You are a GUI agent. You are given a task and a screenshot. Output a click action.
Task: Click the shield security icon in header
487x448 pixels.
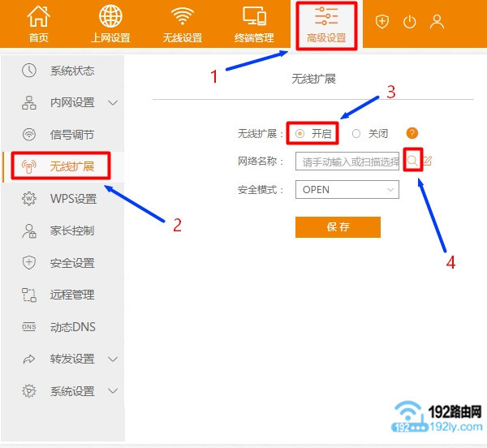point(382,22)
